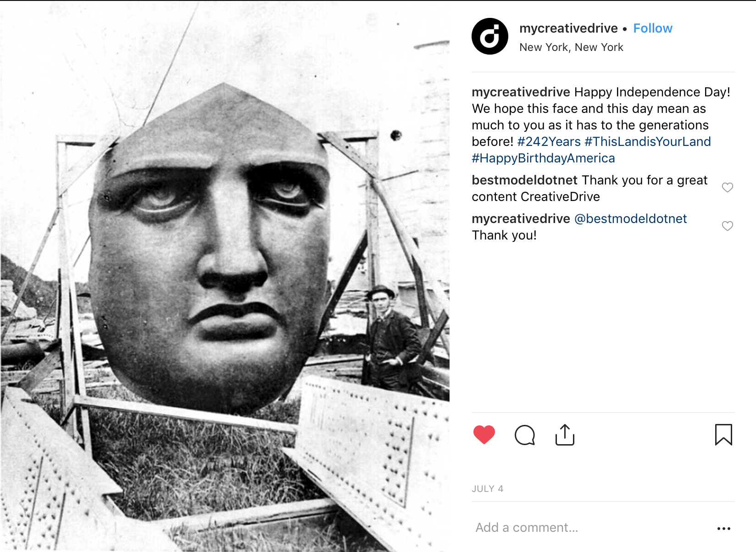Unlike the post with the red heart
The width and height of the screenshot is (756, 552).
tap(484, 435)
